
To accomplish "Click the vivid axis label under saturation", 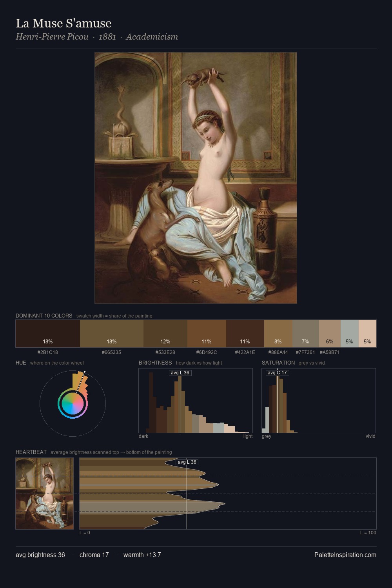I will coord(370,436).
